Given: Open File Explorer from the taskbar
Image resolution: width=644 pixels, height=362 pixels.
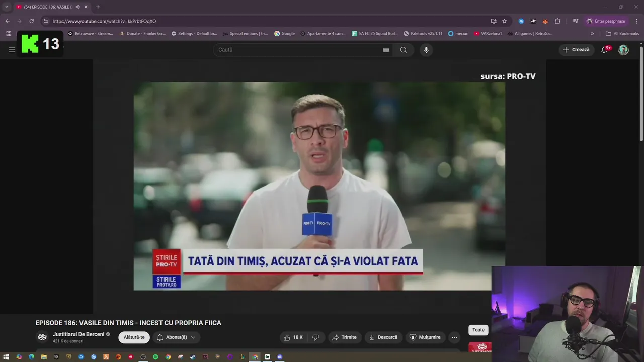Looking at the screenshot, I should [44, 357].
